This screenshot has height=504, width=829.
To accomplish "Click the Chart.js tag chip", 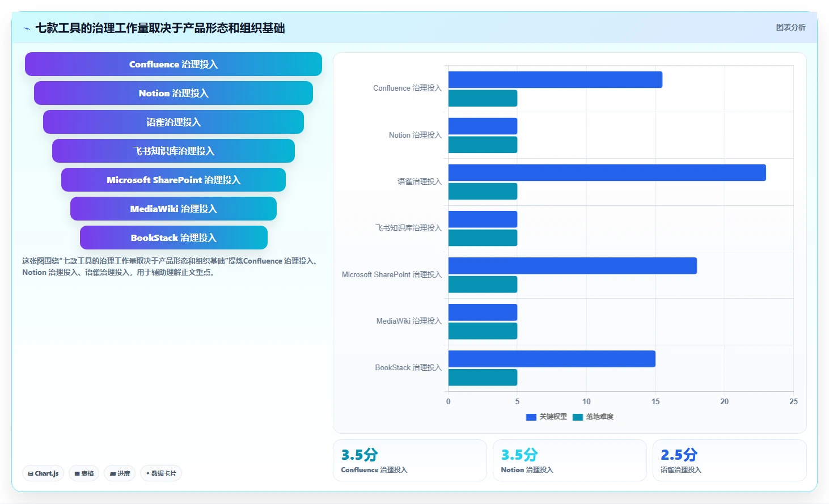I will pyautogui.click(x=43, y=473).
